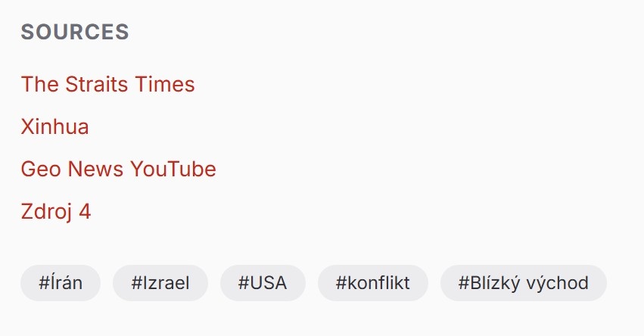Image resolution: width=644 pixels, height=336 pixels.
Task: Select the #Írán tag
Action: tap(61, 283)
